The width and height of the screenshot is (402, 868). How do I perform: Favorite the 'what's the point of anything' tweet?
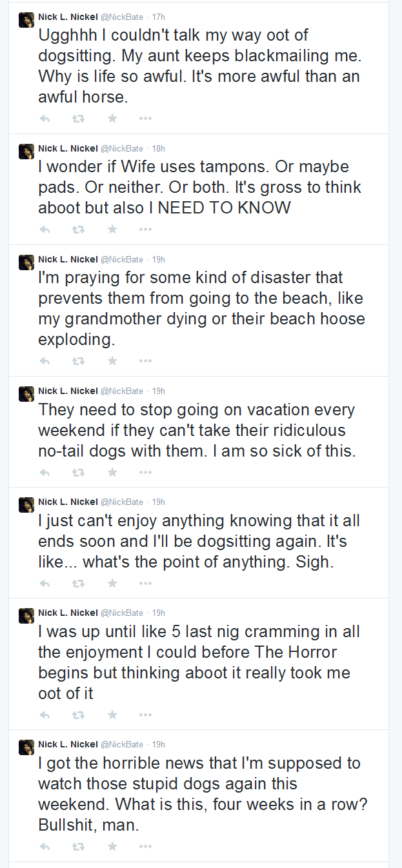click(112, 583)
